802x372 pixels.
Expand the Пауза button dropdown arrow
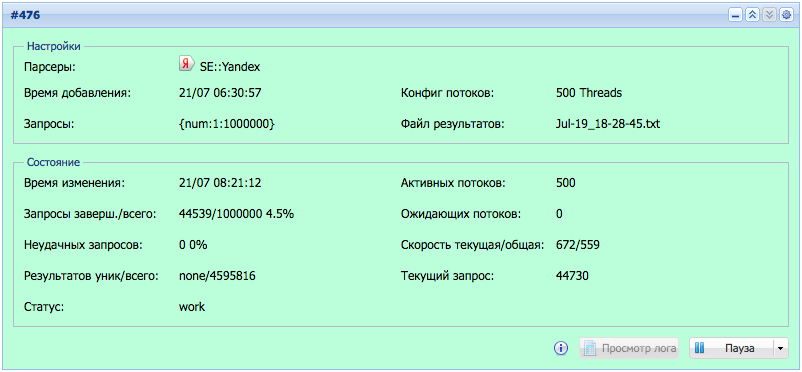click(781, 348)
